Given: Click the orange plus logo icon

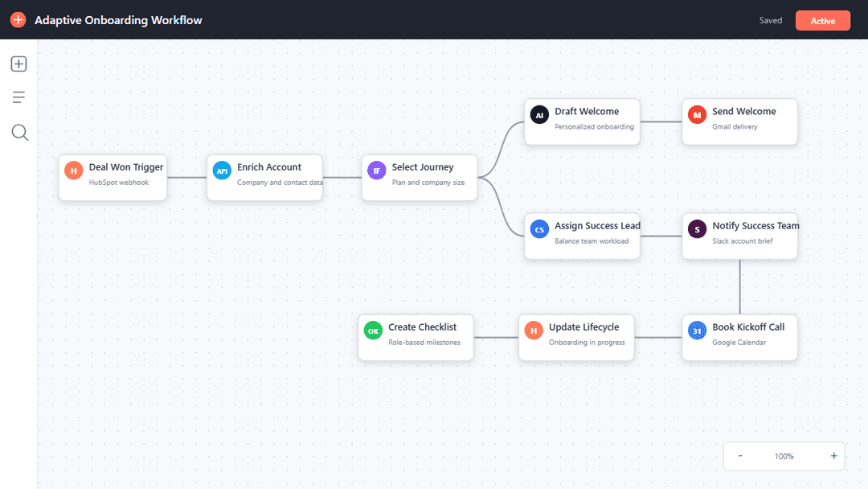Looking at the screenshot, I should coord(18,20).
